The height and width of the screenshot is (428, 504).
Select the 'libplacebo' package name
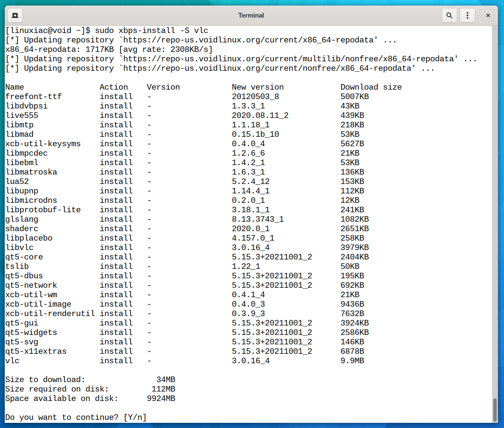[x=29, y=238]
